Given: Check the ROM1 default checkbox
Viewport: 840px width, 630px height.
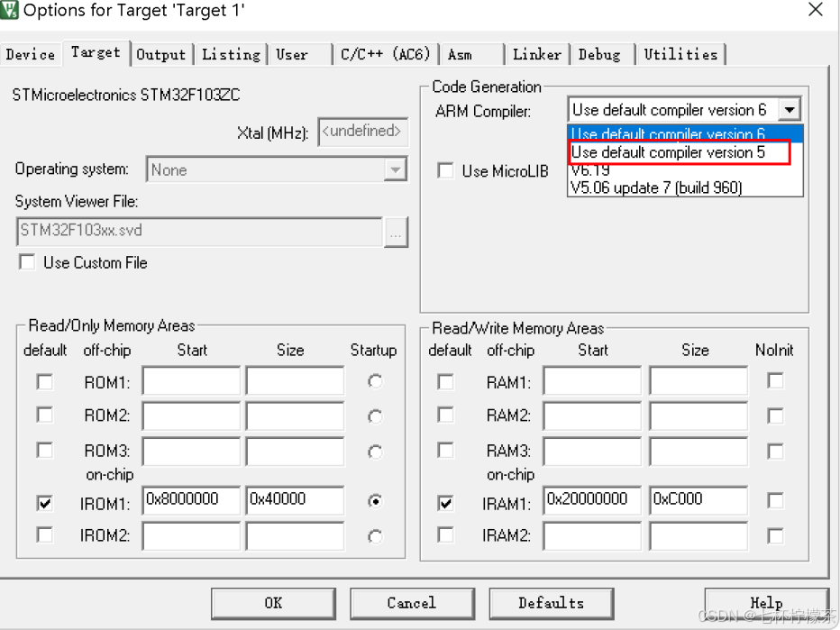Looking at the screenshot, I should coord(45,382).
